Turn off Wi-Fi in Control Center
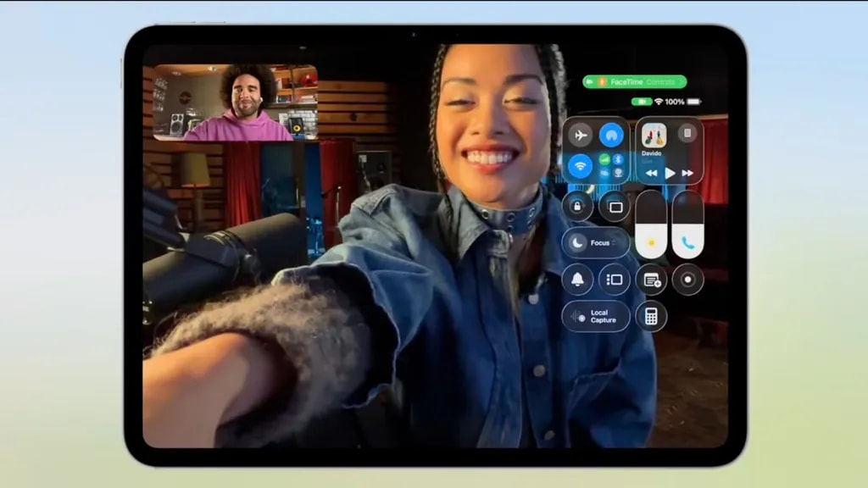 [581, 166]
